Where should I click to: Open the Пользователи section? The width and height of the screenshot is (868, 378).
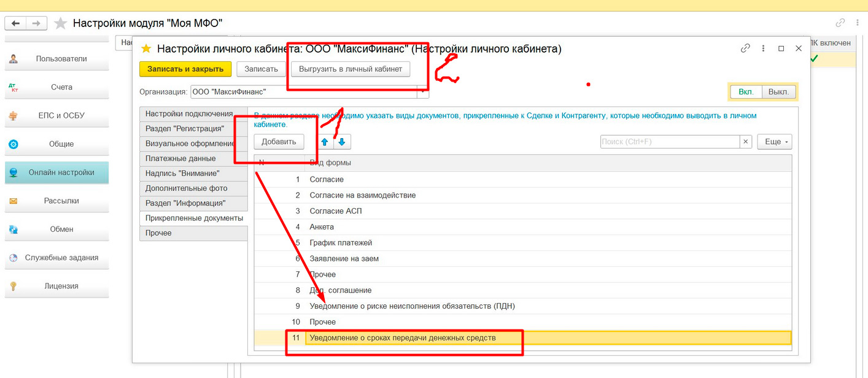point(57,59)
